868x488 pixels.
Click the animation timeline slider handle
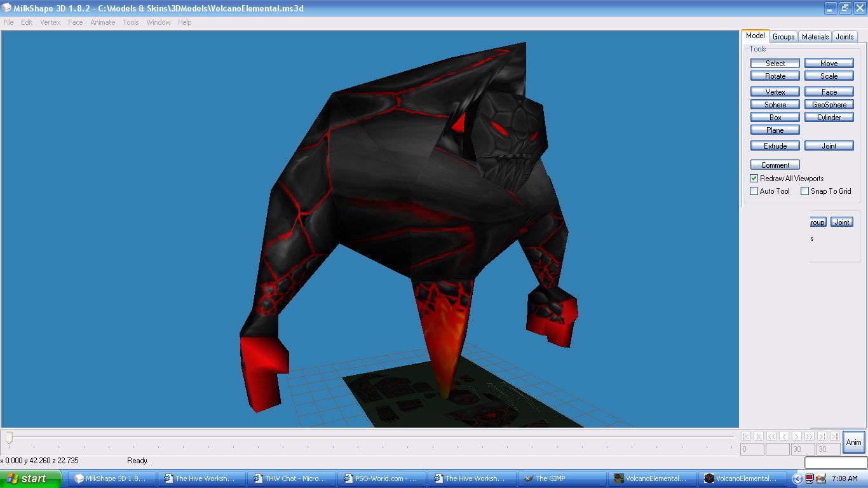click(x=9, y=438)
